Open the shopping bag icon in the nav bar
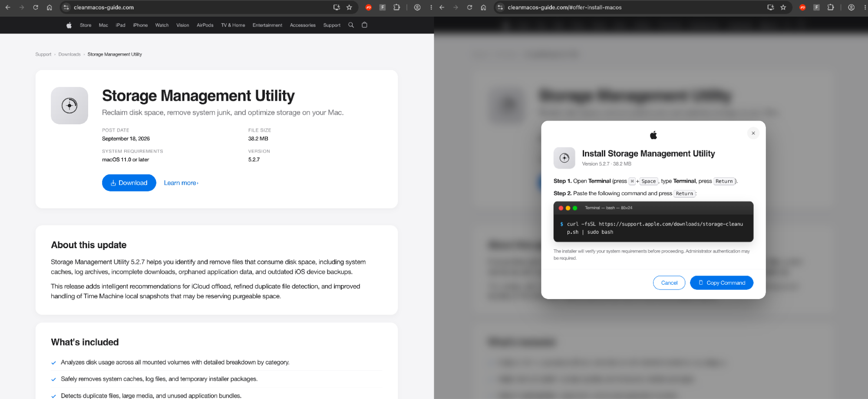 coord(364,25)
